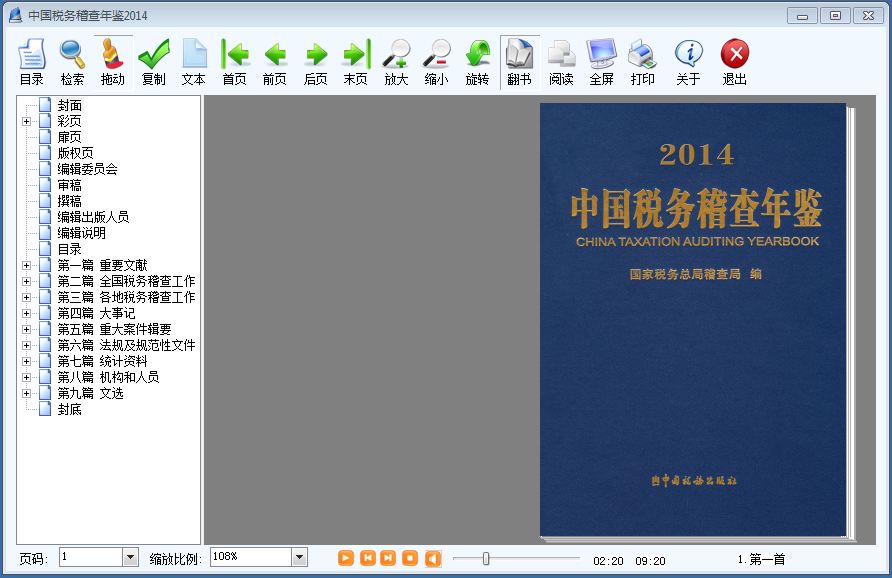
Task: Click the 09:20 total time text
Action: [650, 561]
